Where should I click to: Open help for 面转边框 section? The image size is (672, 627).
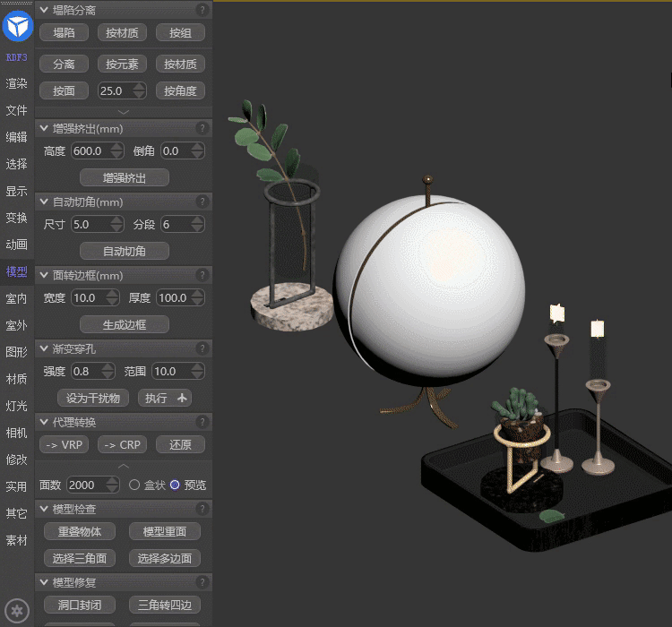point(202,275)
